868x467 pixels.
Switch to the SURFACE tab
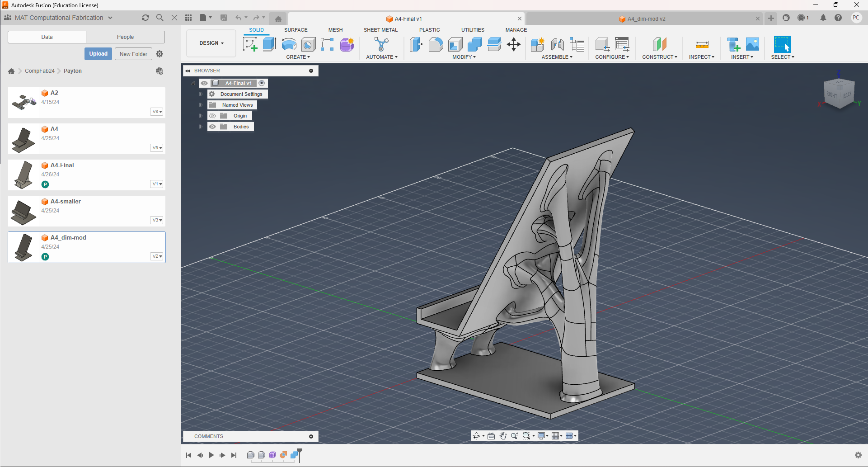(x=296, y=30)
